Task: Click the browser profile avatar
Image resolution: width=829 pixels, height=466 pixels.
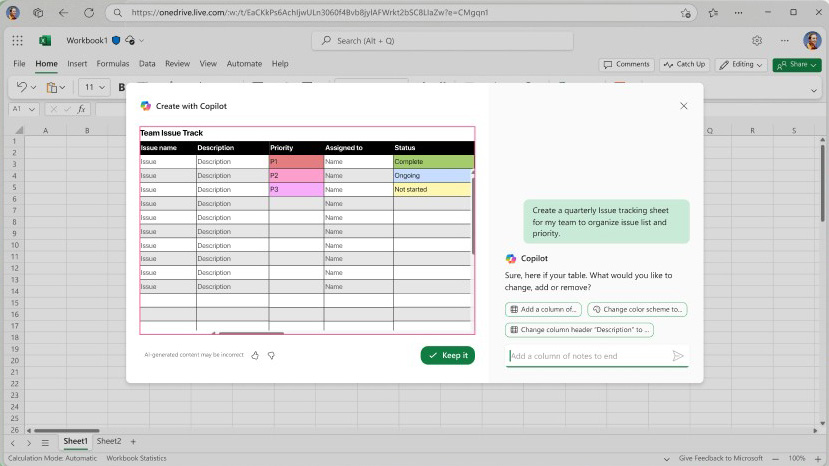Action: pos(13,13)
